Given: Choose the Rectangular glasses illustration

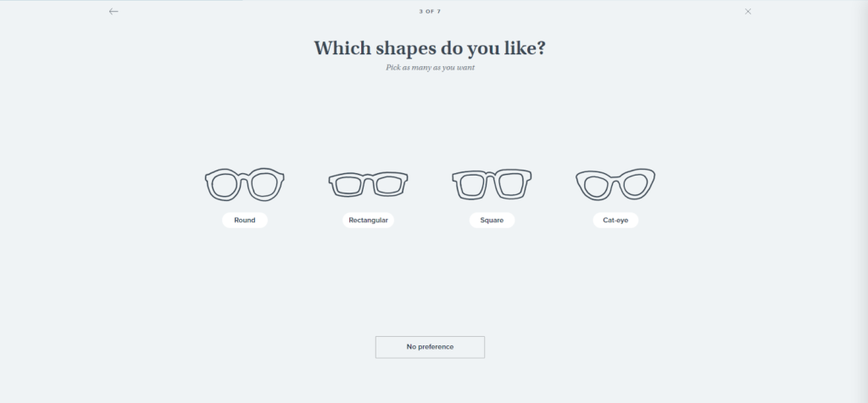Looking at the screenshot, I should point(368,184).
